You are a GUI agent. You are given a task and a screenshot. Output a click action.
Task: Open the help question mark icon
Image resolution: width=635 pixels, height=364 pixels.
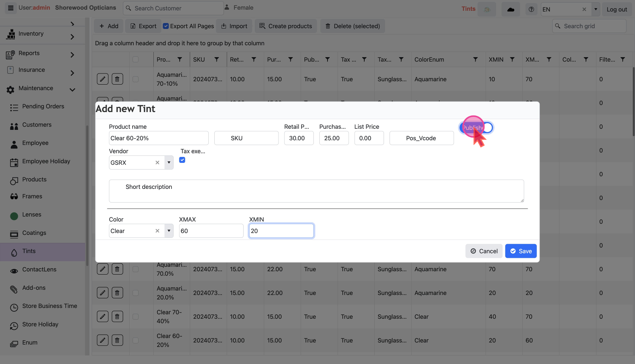coord(531,9)
